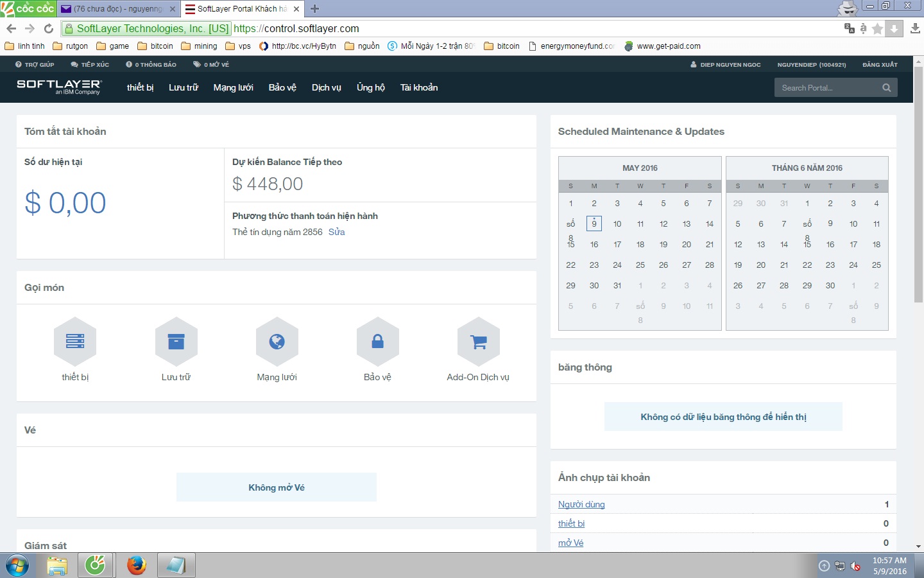Open Windows Start menu
Image resolution: width=924 pixels, height=578 pixels.
(17, 566)
